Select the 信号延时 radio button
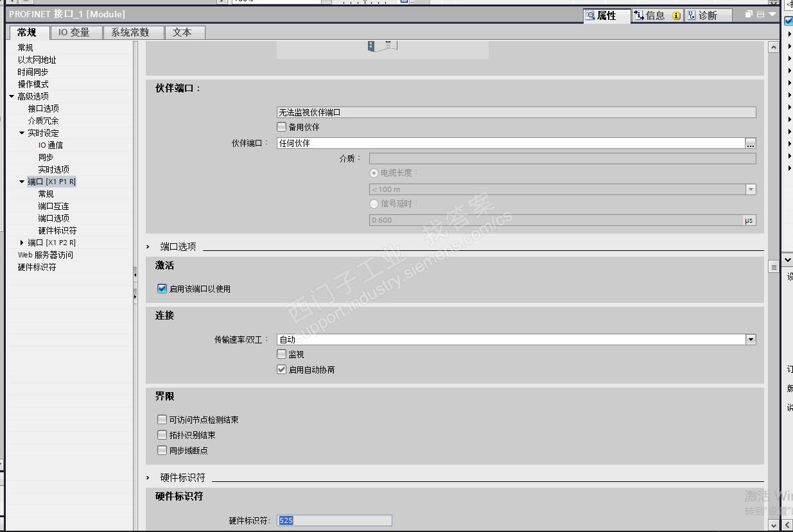The height and width of the screenshot is (532, 793). click(374, 204)
